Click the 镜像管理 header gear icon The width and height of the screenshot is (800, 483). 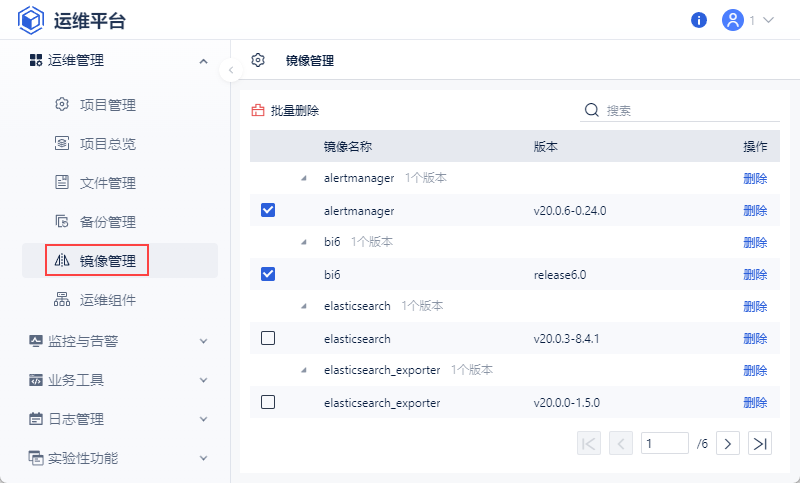[x=258, y=60]
